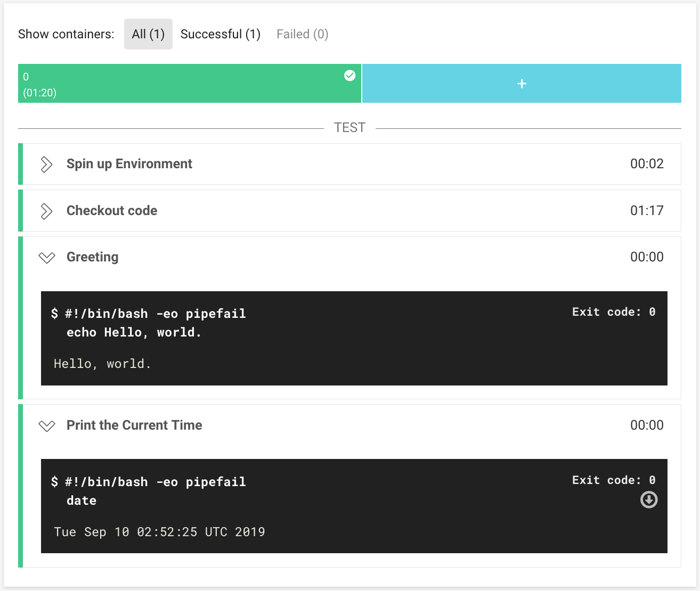Collapse the Greeting step chevron
This screenshot has height=591, width=700.
(47, 258)
